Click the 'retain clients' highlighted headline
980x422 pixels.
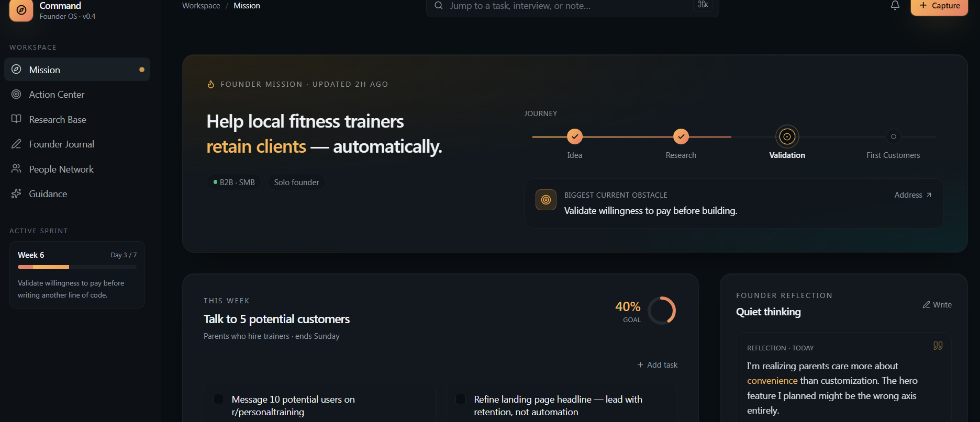[x=257, y=146]
